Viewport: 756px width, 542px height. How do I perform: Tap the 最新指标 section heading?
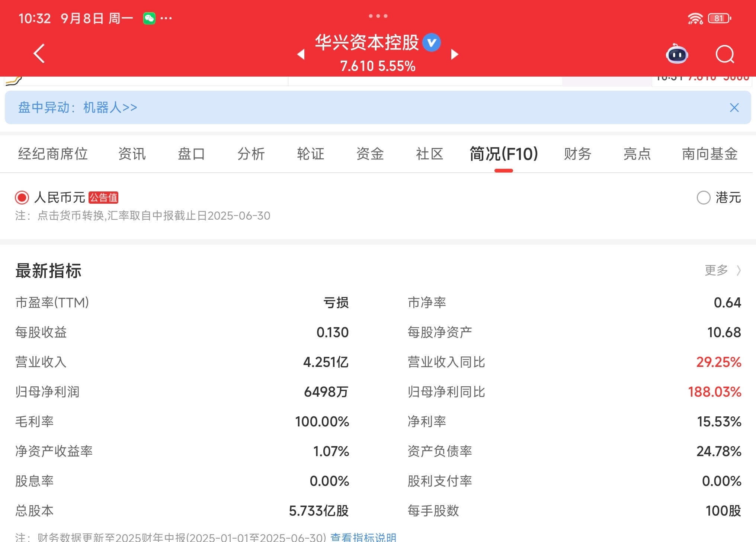48,271
